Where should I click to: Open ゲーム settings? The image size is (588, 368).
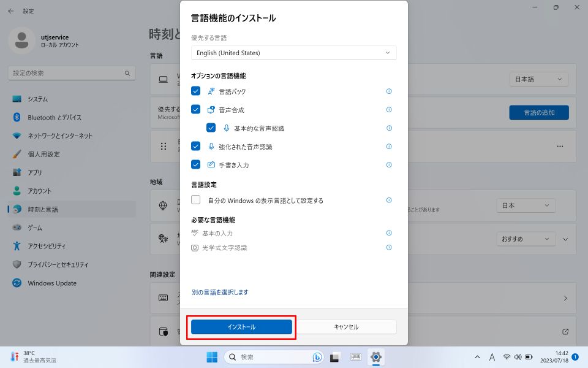point(72,228)
